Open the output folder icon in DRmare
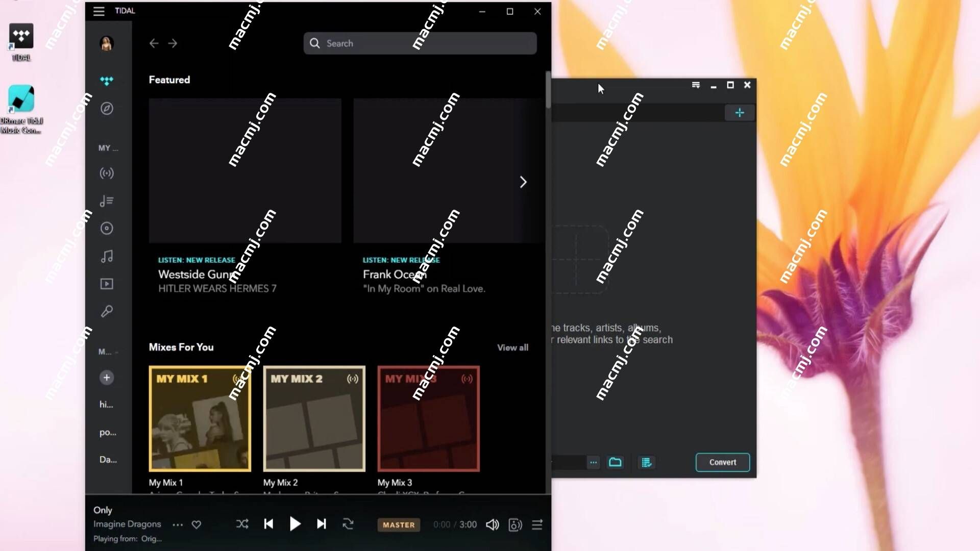The height and width of the screenshot is (551, 980). [x=616, y=462]
